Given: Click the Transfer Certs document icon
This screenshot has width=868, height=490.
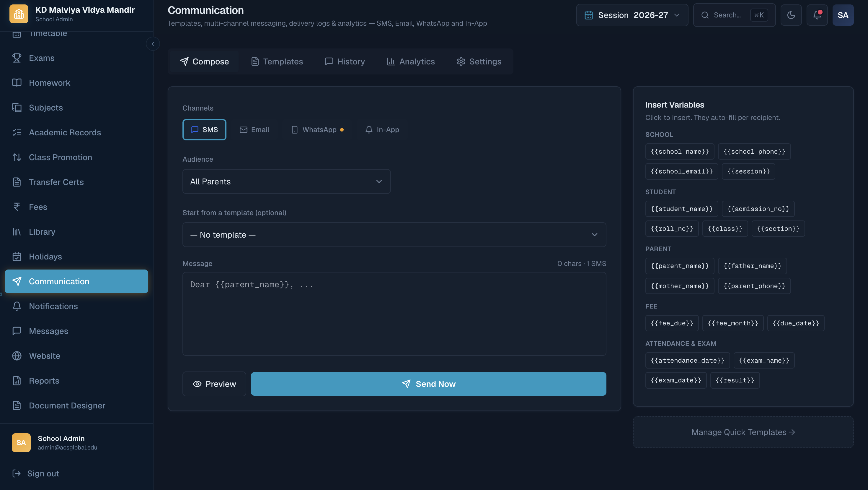Looking at the screenshot, I should click(x=17, y=182).
